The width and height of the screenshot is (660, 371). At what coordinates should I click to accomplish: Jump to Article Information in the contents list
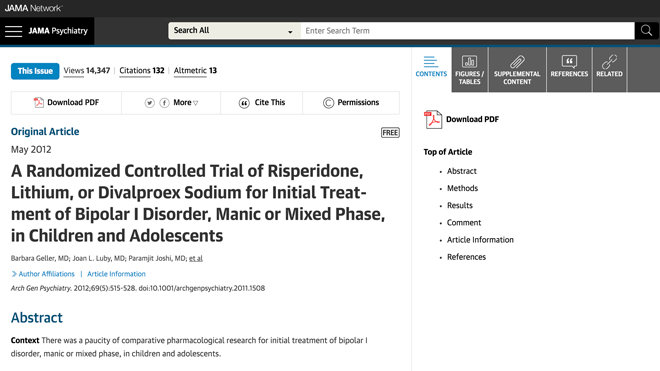(480, 240)
